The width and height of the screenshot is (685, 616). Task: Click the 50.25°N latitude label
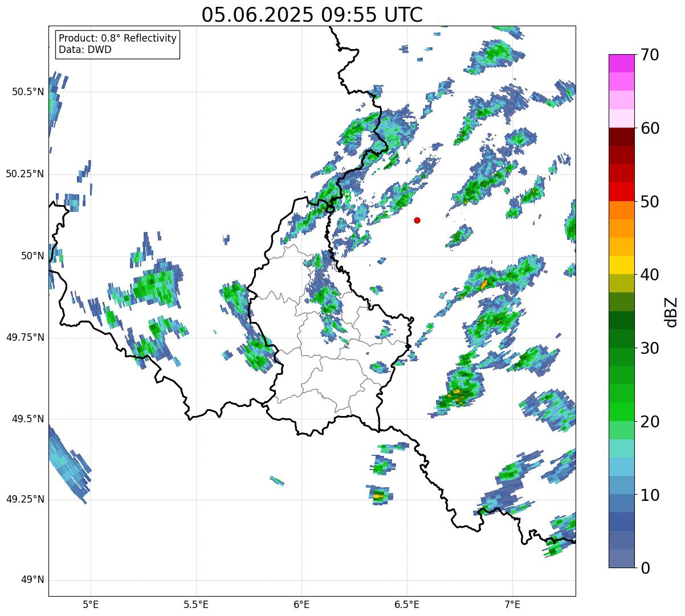25,174
